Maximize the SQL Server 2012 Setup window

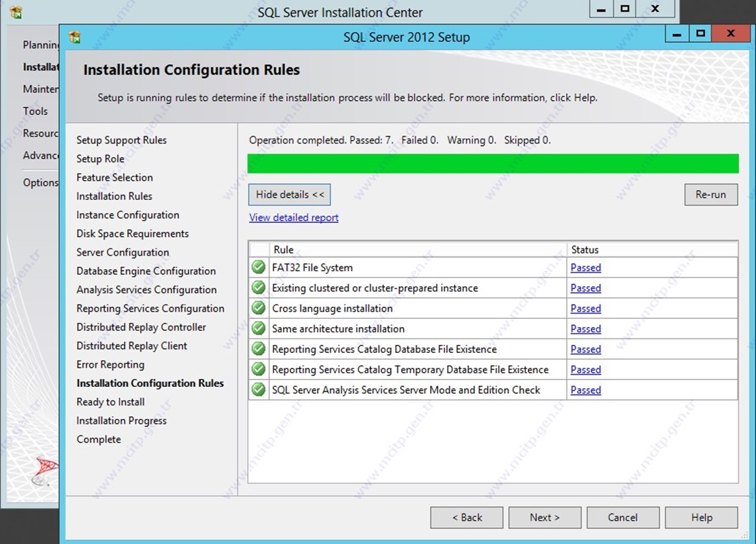[x=700, y=34]
